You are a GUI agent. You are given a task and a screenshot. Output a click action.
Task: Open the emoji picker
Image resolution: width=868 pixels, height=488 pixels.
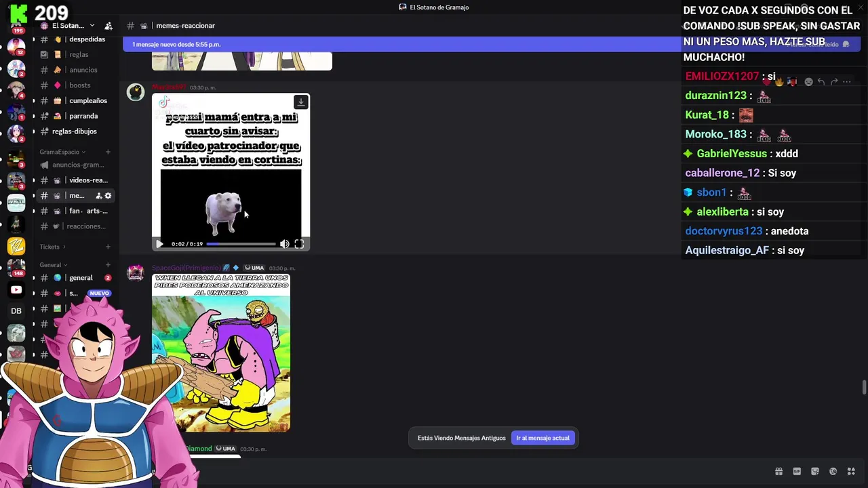[x=833, y=472]
